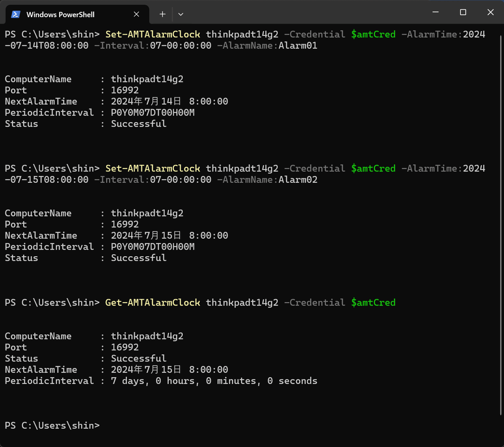Minimize the terminal window

point(436,13)
